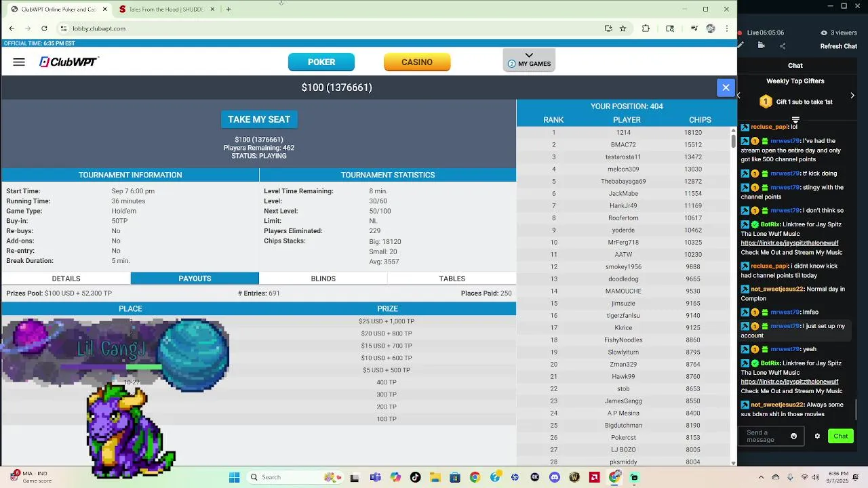Open the AMD Software taskbar icon
The width and height of the screenshot is (868, 488).
[x=595, y=477]
